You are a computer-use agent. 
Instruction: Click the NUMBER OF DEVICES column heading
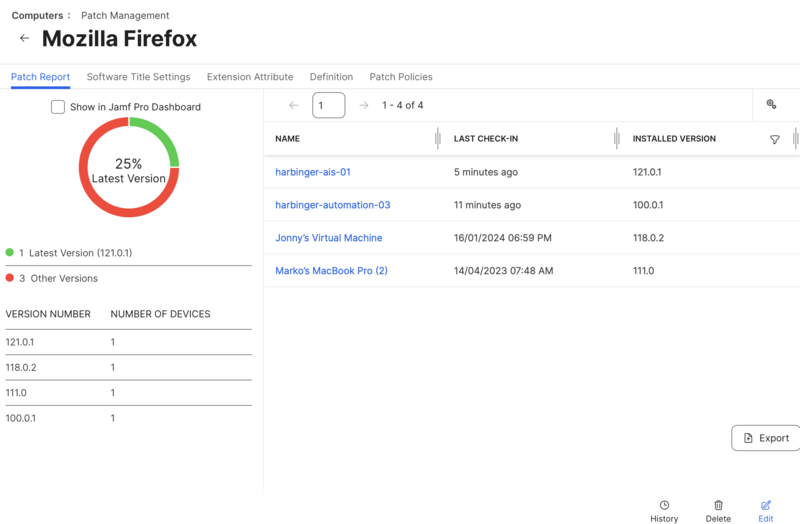[160, 314]
